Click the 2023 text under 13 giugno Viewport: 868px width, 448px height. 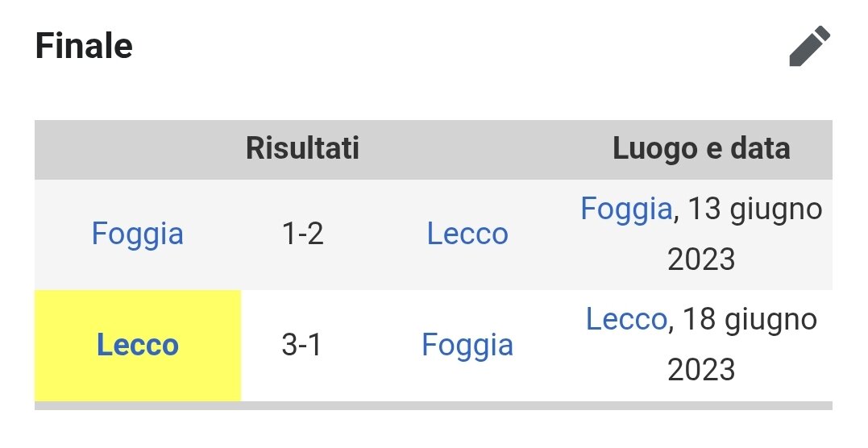[x=701, y=259]
